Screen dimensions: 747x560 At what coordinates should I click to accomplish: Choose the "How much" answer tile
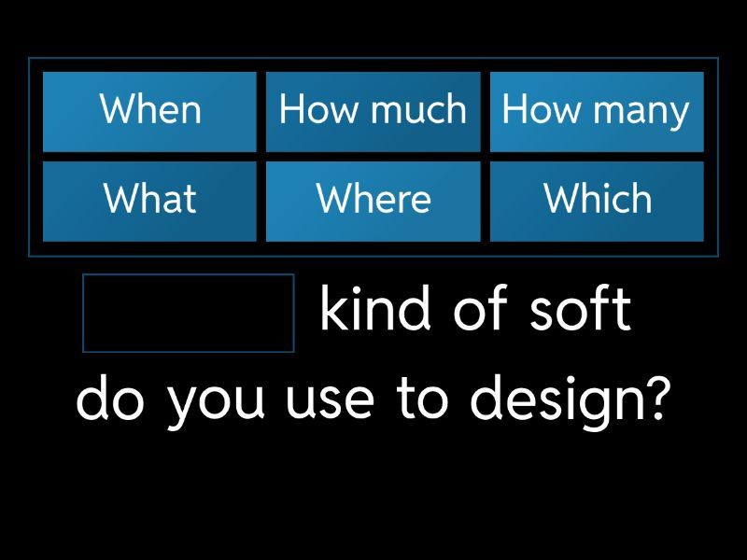pyautogui.click(x=373, y=111)
